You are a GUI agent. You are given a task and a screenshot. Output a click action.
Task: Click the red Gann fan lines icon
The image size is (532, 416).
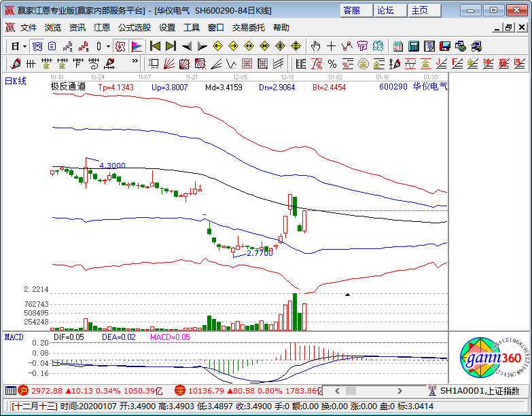[x=169, y=63]
